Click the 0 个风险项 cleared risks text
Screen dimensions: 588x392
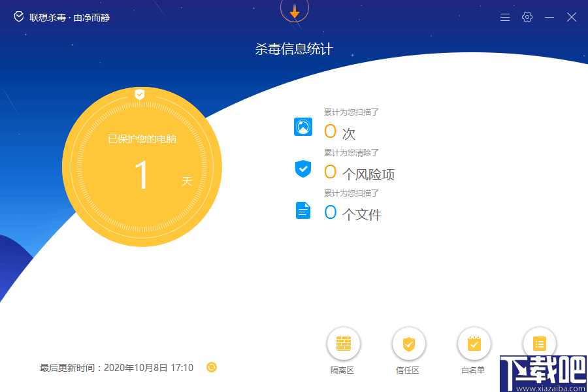(358, 172)
